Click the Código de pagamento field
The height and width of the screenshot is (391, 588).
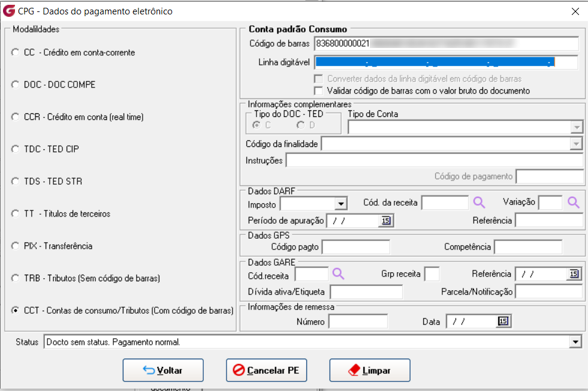[x=550, y=176]
